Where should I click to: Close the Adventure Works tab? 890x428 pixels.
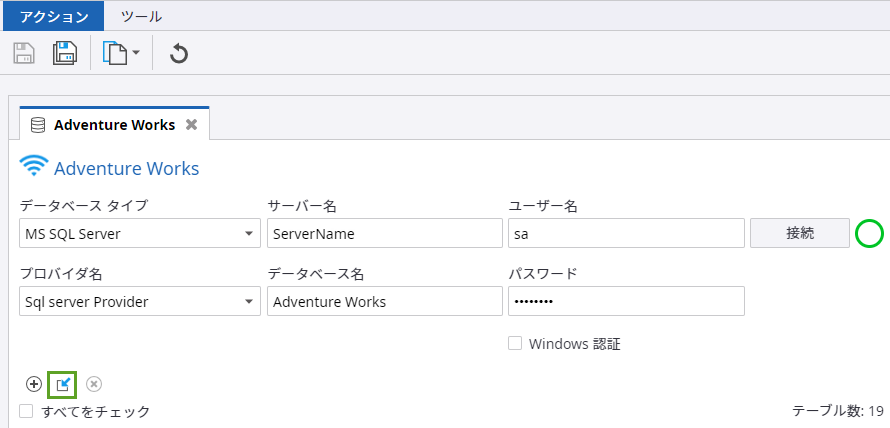pos(191,125)
